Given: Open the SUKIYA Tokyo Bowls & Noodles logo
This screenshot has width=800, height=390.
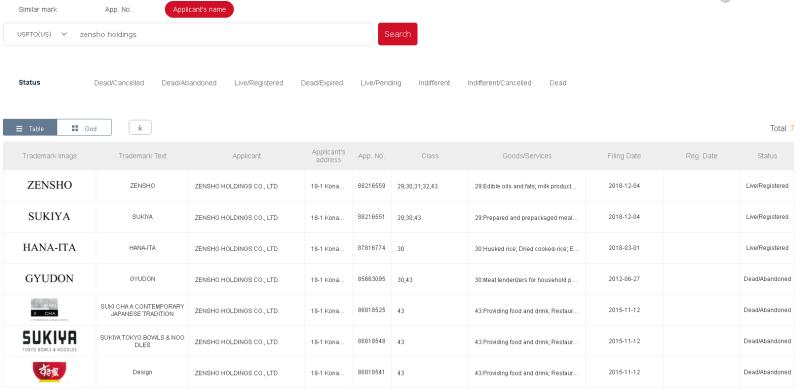Looking at the screenshot, I should [49, 340].
